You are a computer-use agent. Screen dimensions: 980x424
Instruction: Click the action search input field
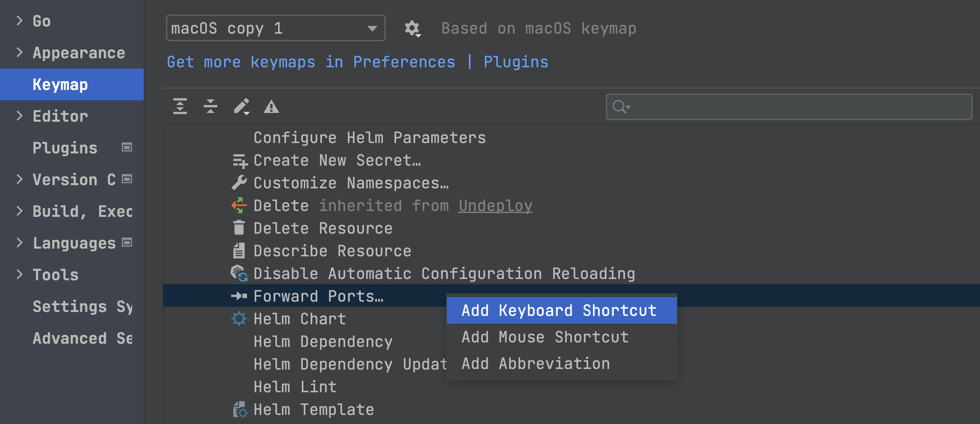(799, 107)
